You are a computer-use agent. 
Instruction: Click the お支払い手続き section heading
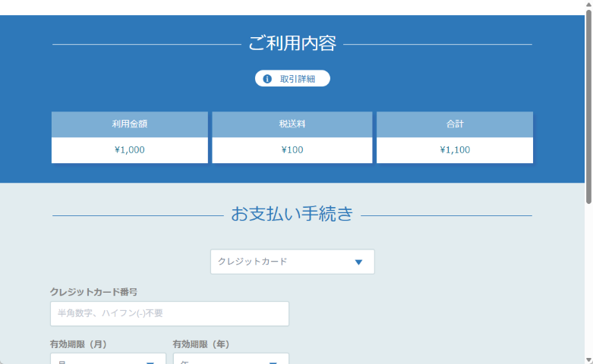pos(292,215)
